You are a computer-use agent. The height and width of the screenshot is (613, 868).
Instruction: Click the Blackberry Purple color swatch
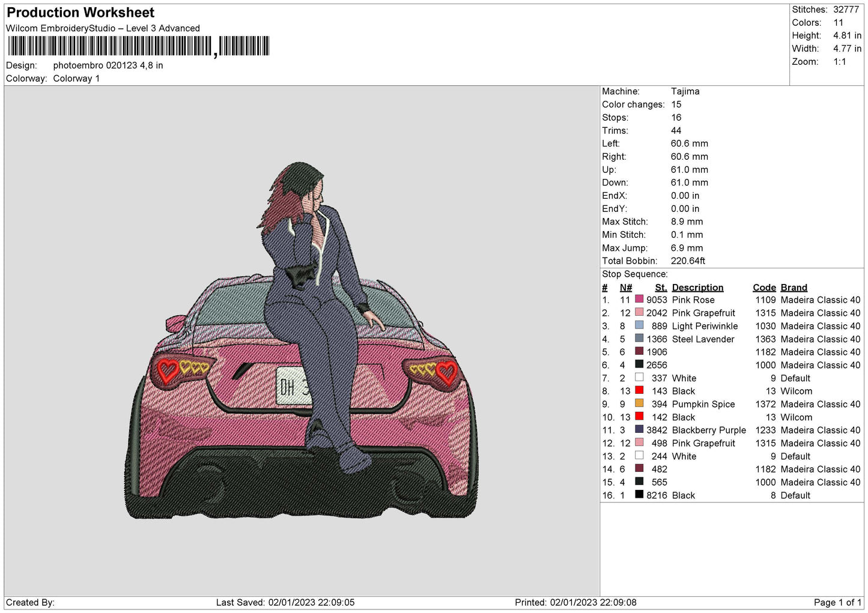coord(639,430)
